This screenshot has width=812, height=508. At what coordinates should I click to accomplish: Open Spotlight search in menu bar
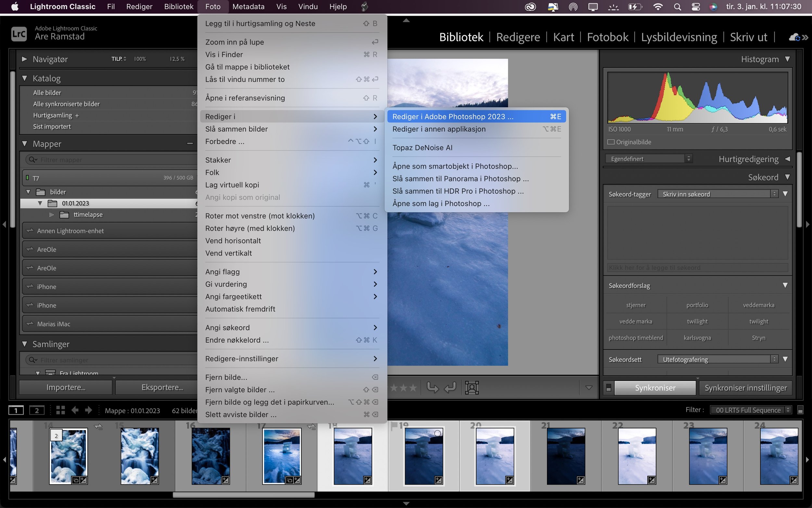(678, 7)
